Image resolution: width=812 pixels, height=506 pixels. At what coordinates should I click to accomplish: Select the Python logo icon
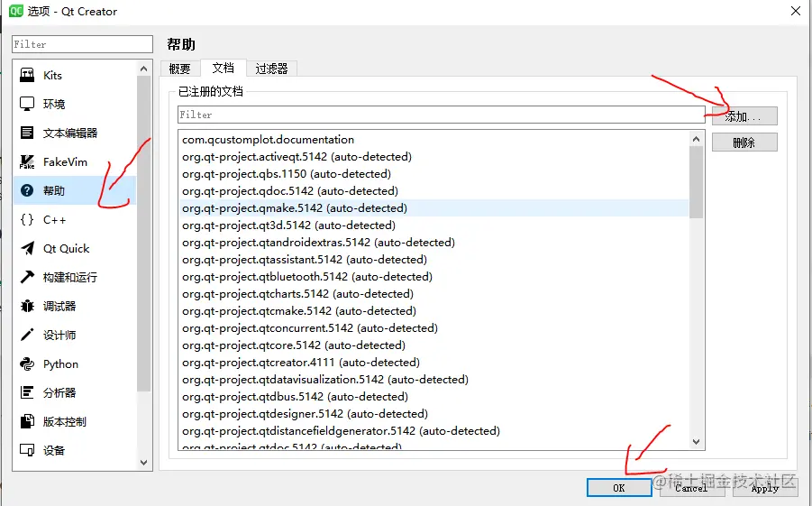pos(27,364)
